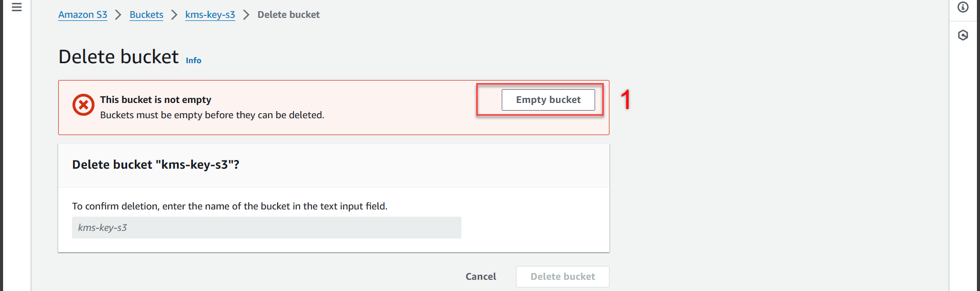Select the Delete bucket breadcrumb item
Image resolution: width=980 pixels, height=291 pixels.
click(x=288, y=15)
